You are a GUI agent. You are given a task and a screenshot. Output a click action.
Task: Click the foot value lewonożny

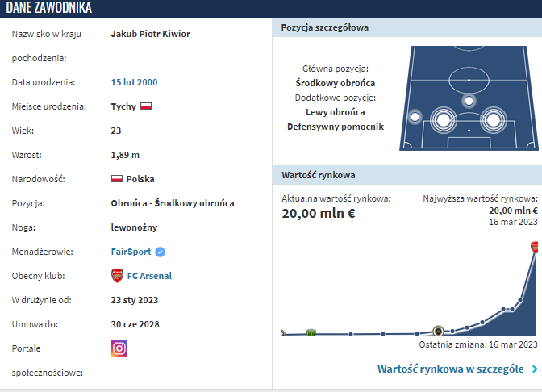click(134, 227)
